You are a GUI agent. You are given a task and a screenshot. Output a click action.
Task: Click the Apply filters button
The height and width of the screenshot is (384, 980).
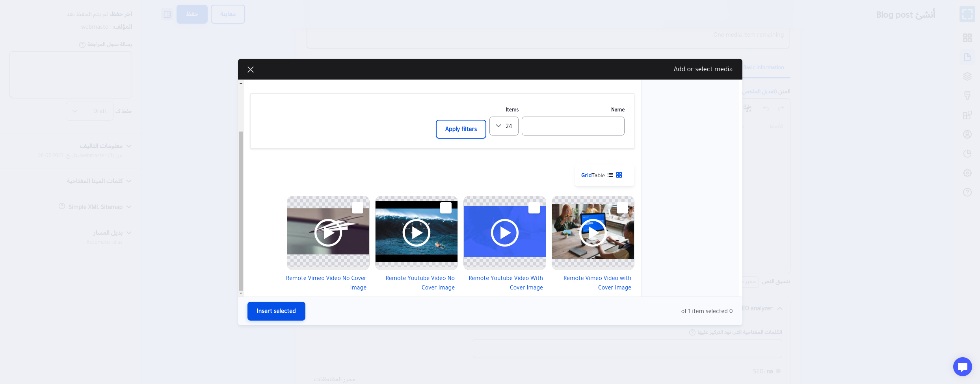461,129
